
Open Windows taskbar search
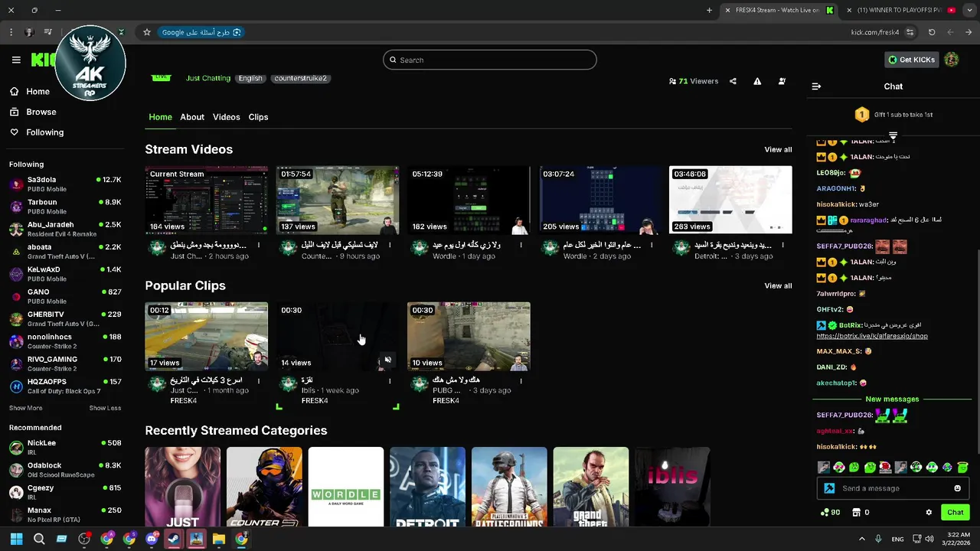coord(39,539)
